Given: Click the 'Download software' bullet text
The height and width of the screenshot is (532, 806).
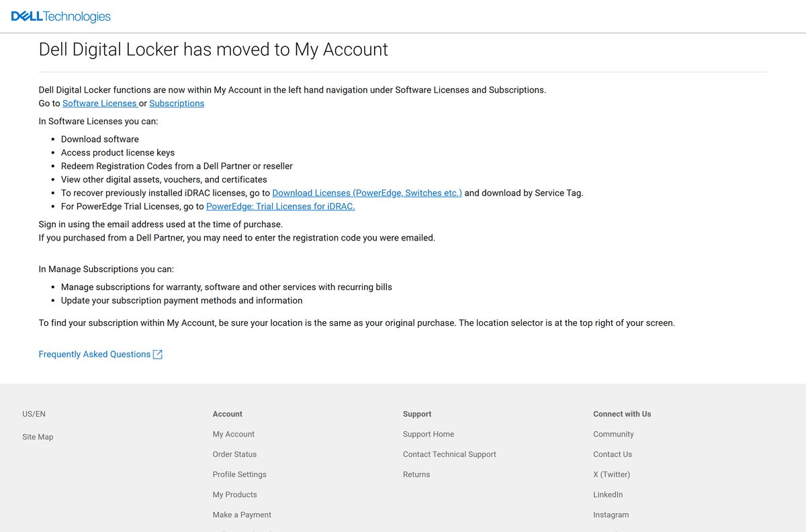Looking at the screenshot, I should (x=100, y=139).
